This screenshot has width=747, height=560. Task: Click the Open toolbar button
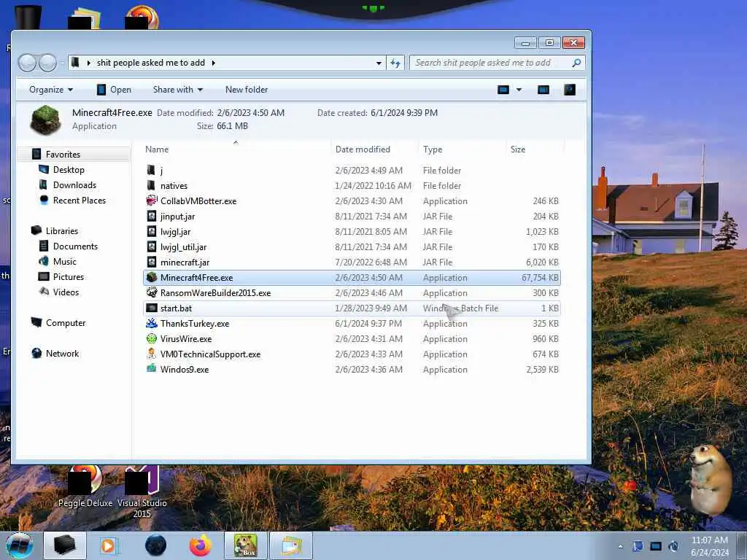114,90
